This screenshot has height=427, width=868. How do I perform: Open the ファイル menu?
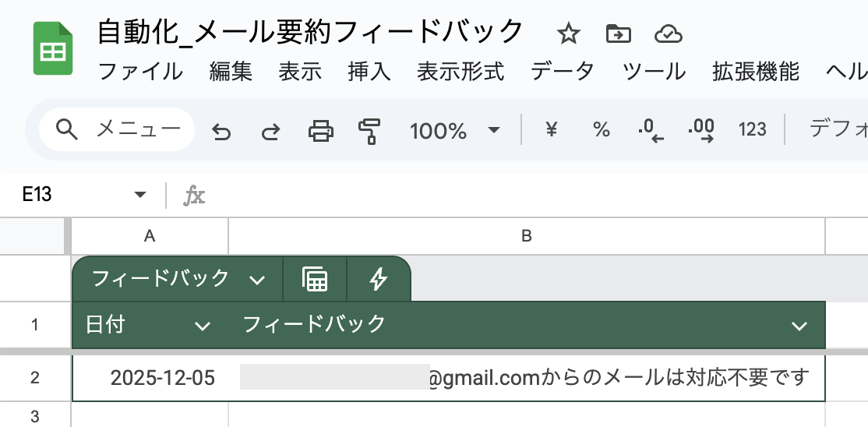[140, 72]
